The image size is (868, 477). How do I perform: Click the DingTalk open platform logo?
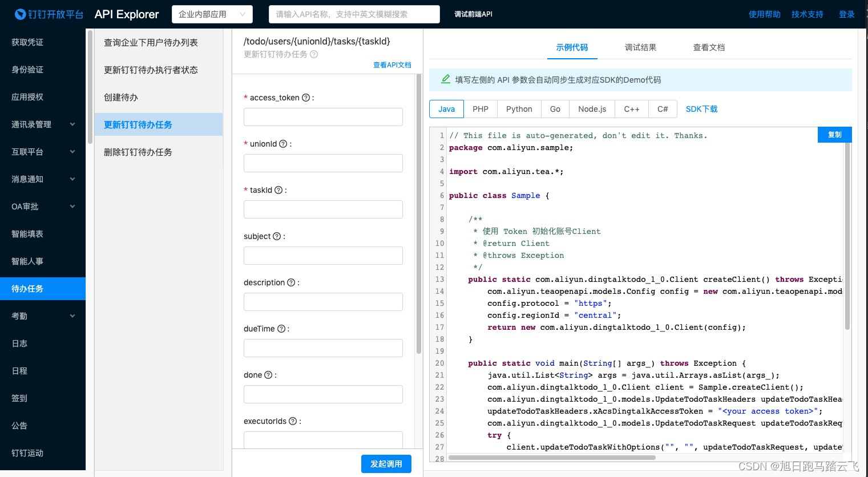(x=49, y=14)
